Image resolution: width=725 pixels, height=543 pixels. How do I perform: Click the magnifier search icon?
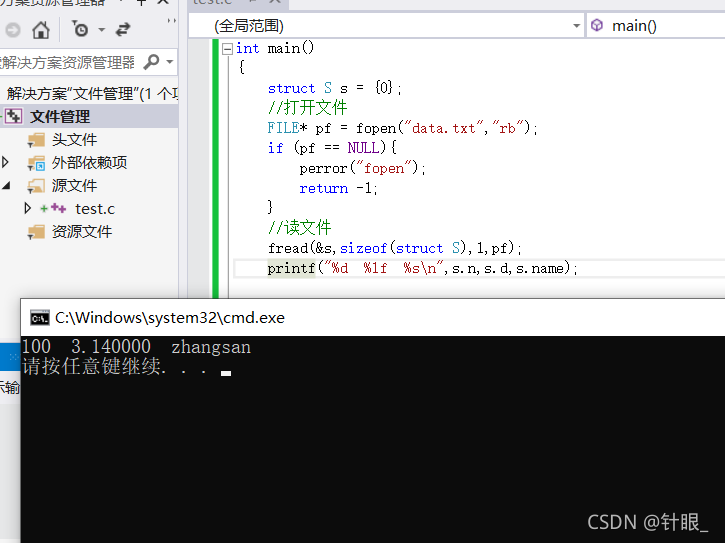[x=151, y=62]
